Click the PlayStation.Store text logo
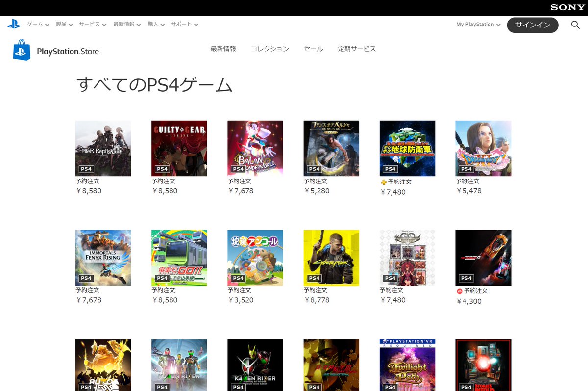 click(x=68, y=52)
